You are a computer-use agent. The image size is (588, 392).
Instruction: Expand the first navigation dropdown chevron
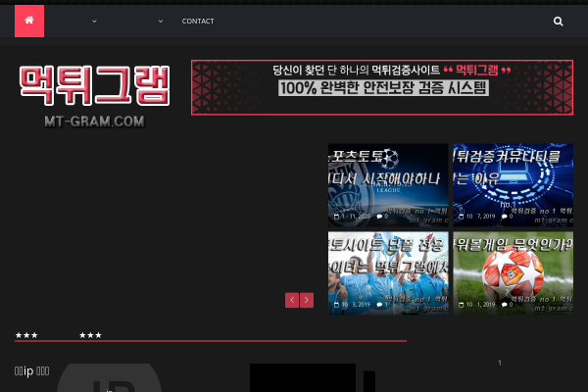[94, 22]
